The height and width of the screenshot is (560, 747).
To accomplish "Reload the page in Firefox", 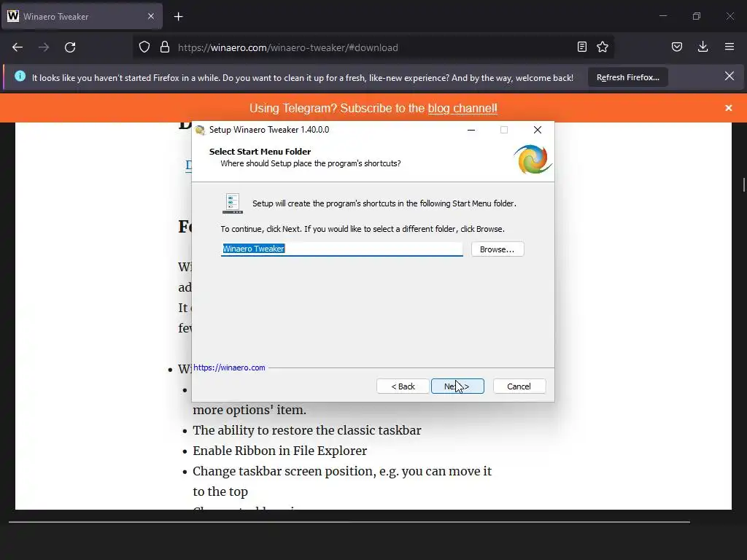I will pyautogui.click(x=70, y=47).
